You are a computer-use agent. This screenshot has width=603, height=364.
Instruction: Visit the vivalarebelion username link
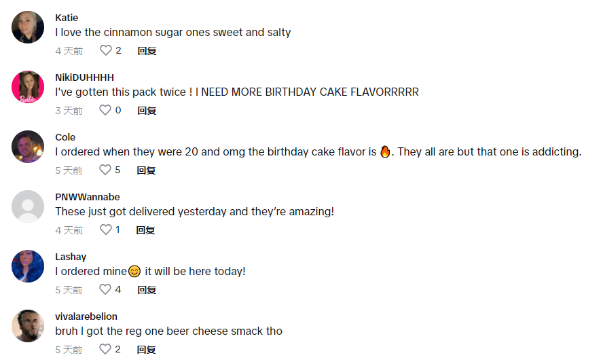[86, 316]
